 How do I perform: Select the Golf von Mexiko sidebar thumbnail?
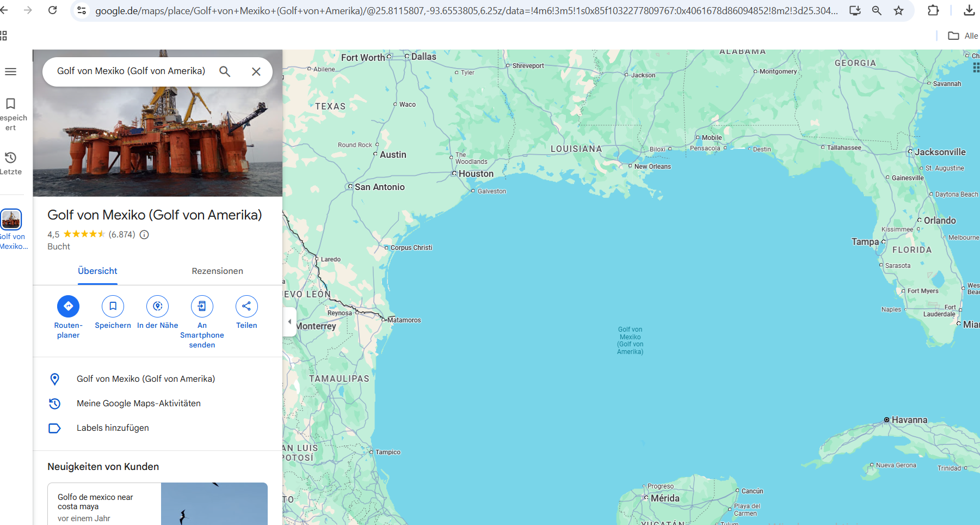[11, 219]
